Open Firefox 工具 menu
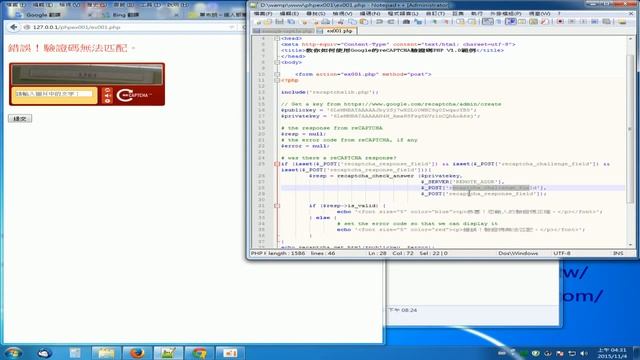The width and height of the screenshot is (640, 360). coord(152,5)
